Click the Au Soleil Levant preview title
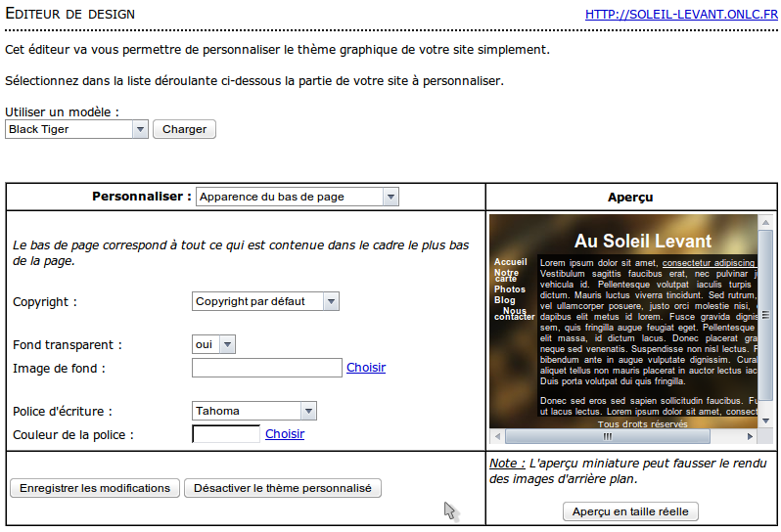The height and width of the screenshot is (532, 781). 643,241
